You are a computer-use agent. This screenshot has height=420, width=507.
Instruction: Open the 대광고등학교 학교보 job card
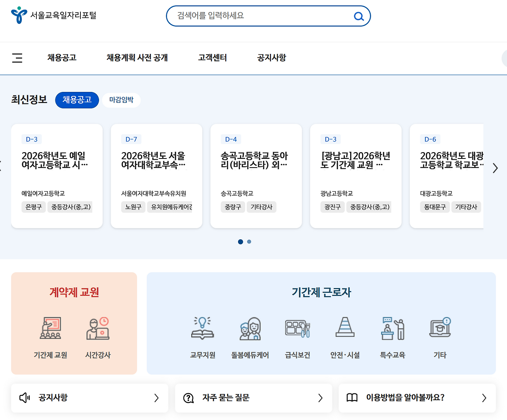447,176
